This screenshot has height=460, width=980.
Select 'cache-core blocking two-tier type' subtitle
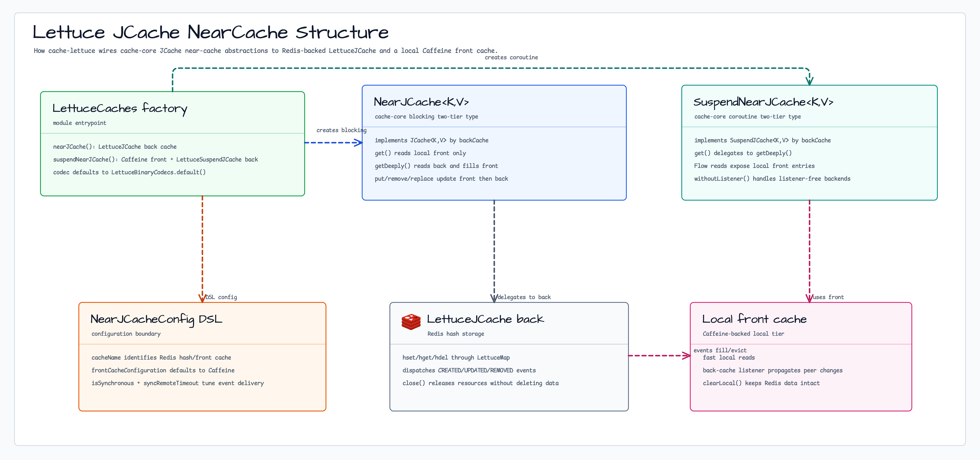[427, 117]
